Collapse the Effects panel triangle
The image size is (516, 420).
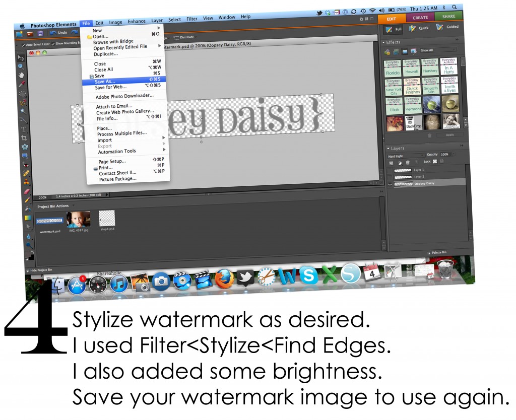pyautogui.click(x=383, y=42)
